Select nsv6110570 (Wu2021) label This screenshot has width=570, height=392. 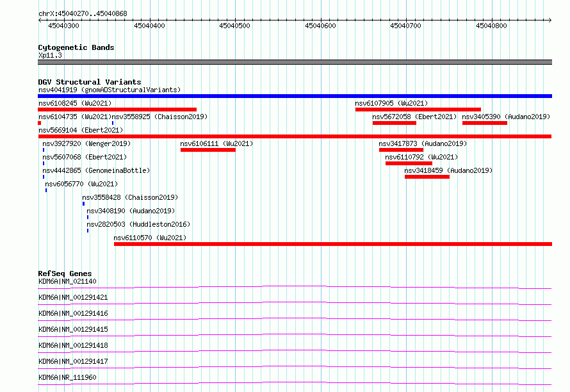(x=150, y=238)
